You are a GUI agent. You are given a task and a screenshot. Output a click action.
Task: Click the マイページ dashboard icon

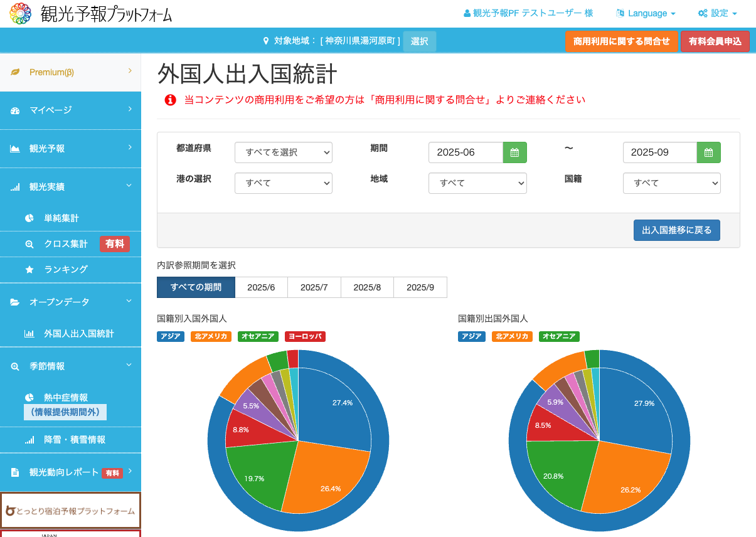[15, 110]
